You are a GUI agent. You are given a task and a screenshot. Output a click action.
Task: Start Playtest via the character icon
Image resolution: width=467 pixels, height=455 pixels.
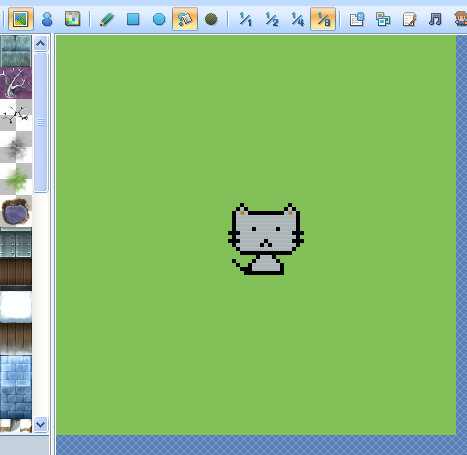pyautogui.click(x=461, y=19)
